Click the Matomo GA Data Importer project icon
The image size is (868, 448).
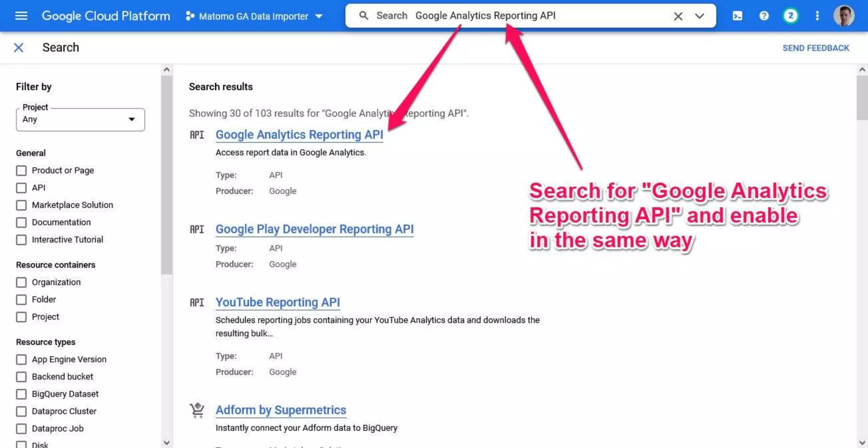click(x=190, y=16)
